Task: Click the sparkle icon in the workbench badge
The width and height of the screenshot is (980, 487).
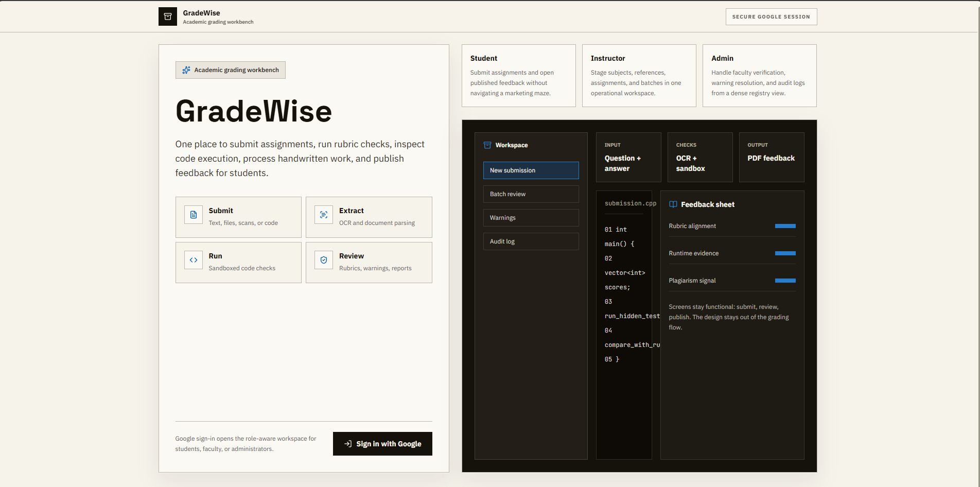Action: click(x=186, y=70)
